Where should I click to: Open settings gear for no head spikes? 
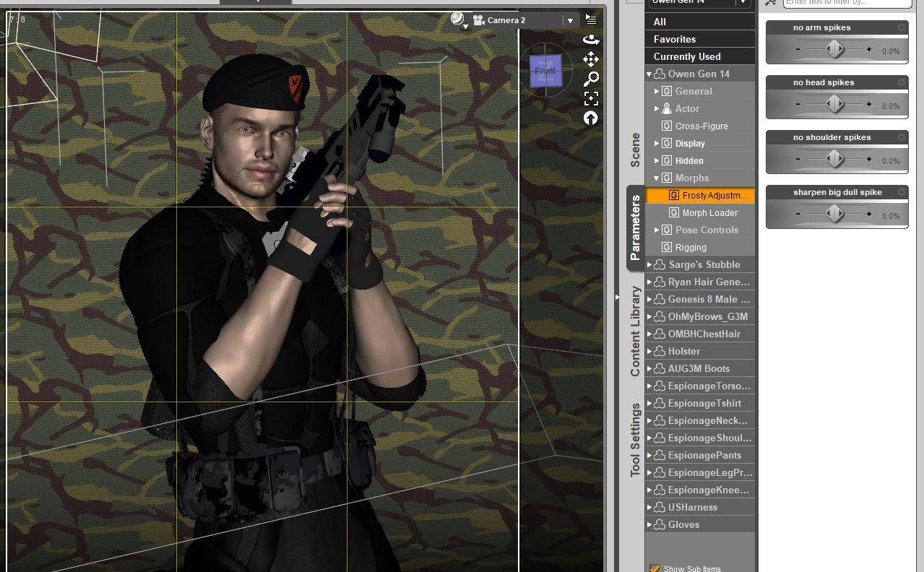coord(902,82)
